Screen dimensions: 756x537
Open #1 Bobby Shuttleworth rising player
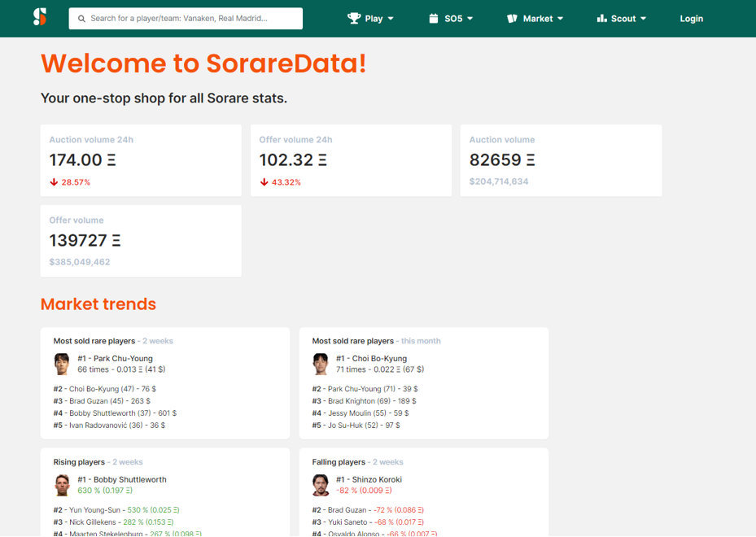point(122,479)
